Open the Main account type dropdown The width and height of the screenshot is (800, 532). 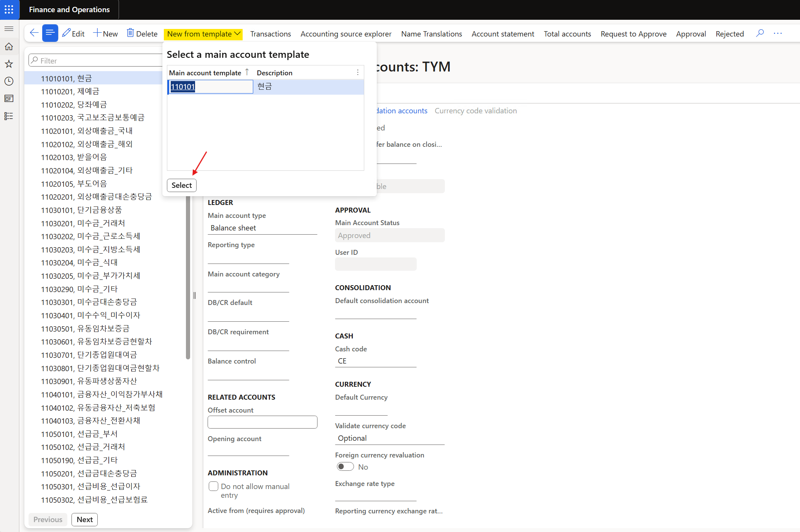(262, 228)
